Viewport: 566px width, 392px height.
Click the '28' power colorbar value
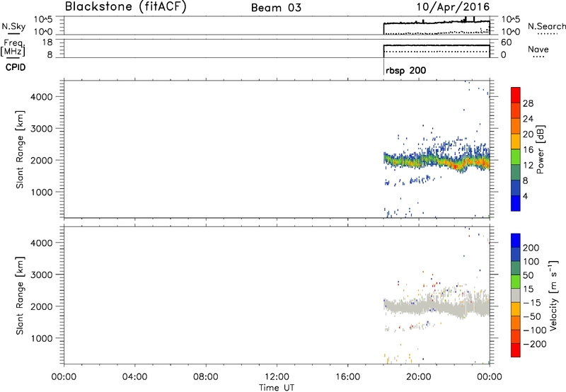[528, 103]
